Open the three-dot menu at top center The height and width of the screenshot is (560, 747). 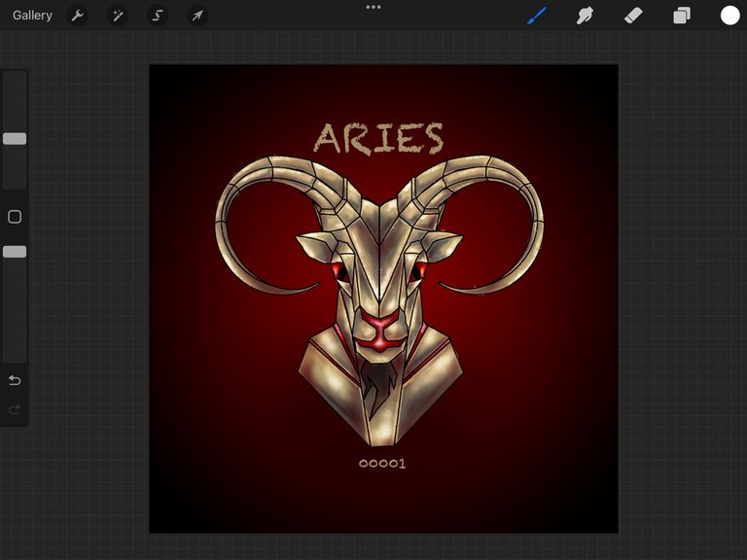coord(373,7)
